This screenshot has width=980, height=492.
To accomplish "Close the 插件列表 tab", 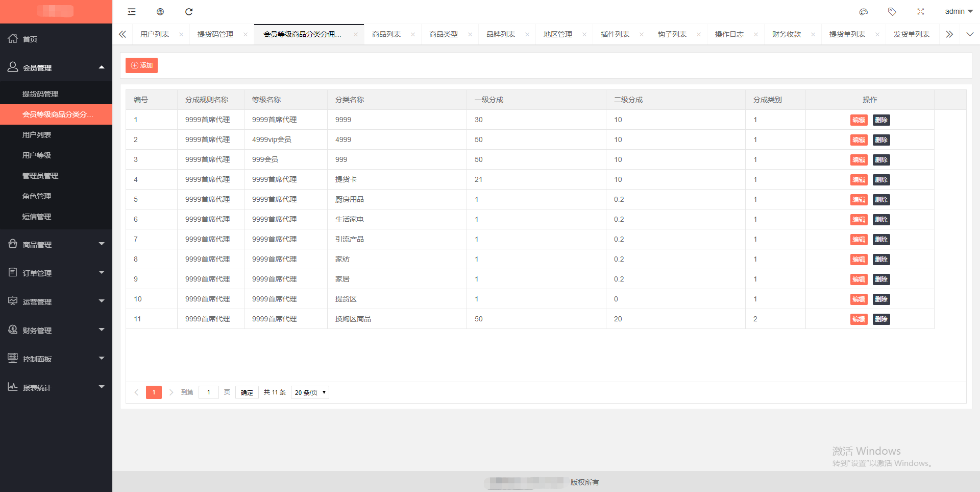I will (642, 35).
